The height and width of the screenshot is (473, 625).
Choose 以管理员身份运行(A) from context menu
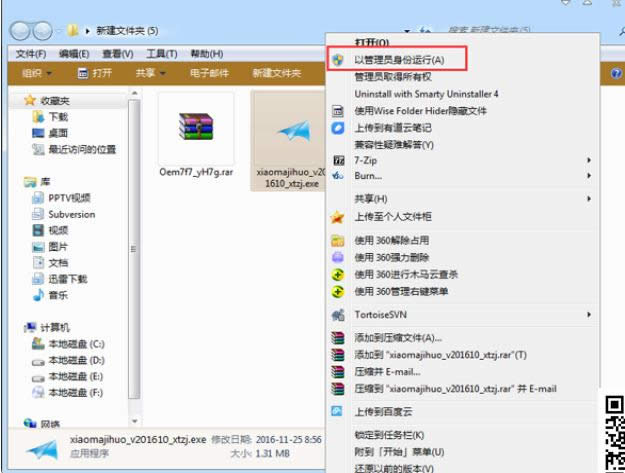tap(399, 61)
